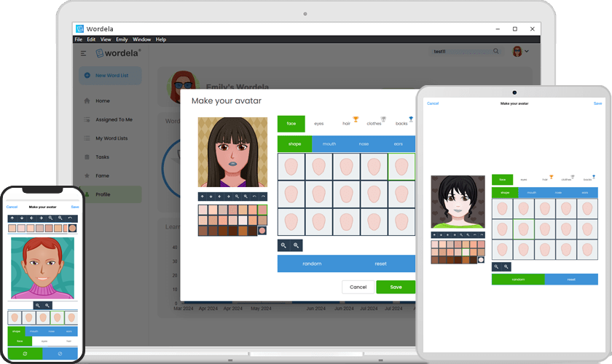Click the Tasks clipboard icon in sidebar

[x=87, y=157]
